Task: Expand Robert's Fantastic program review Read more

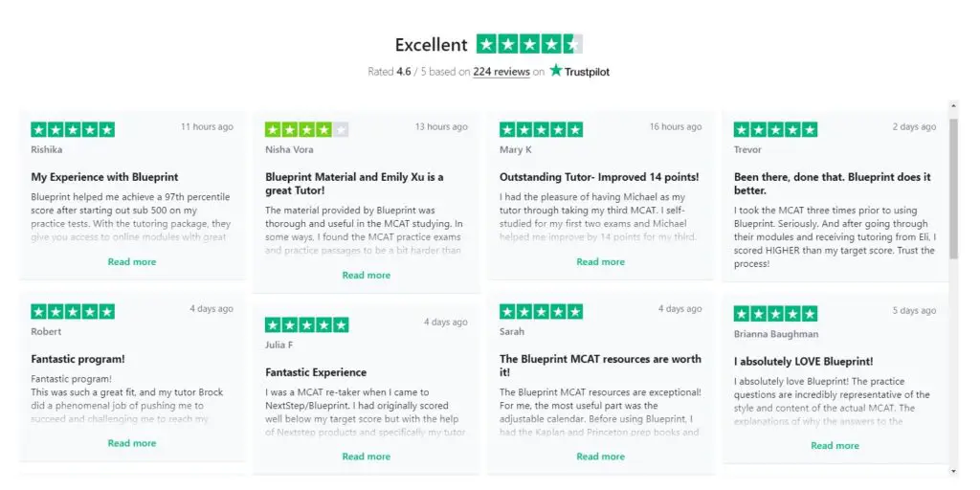Action: tap(132, 443)
